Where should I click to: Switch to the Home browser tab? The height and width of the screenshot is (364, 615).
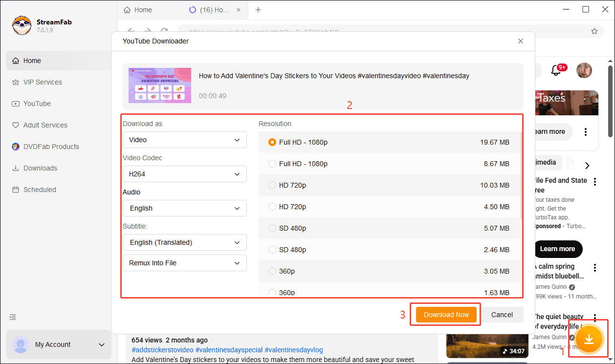pyautogui.click(x=142, y=10)
